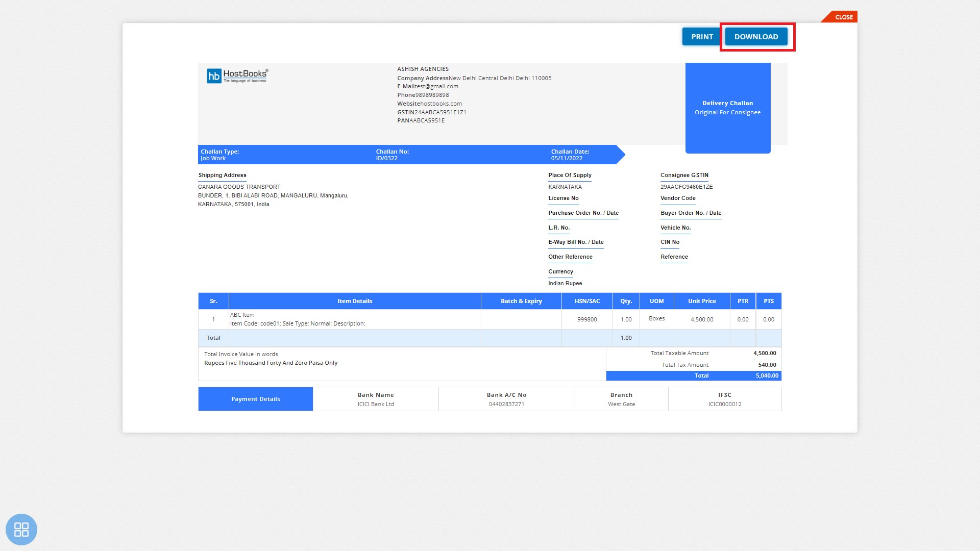
Task: Select CANARA GOODS TRANSPORT text
Action: click(239, 187)
